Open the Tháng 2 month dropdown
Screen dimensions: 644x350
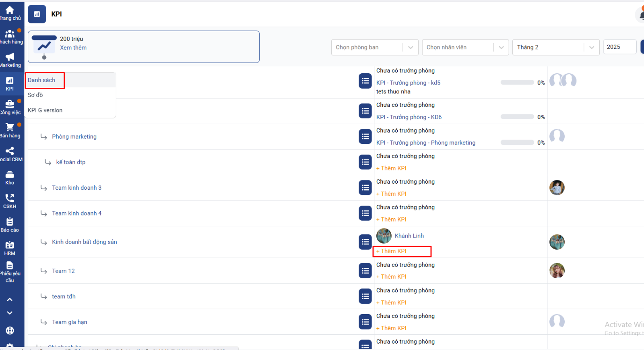555,48
